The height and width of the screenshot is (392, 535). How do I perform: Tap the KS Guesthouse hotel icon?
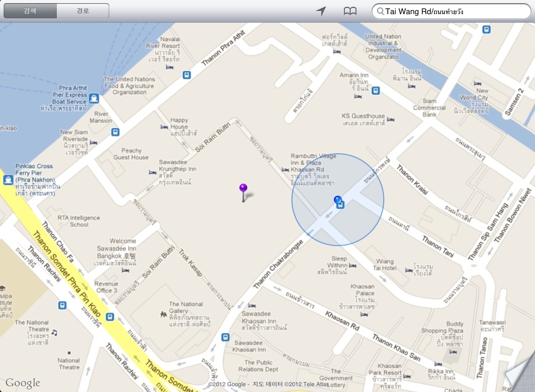point(391,120)
